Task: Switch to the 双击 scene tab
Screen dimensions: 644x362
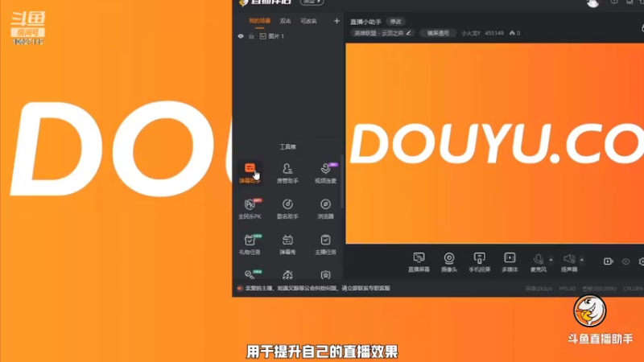Action: coord(285,21)
